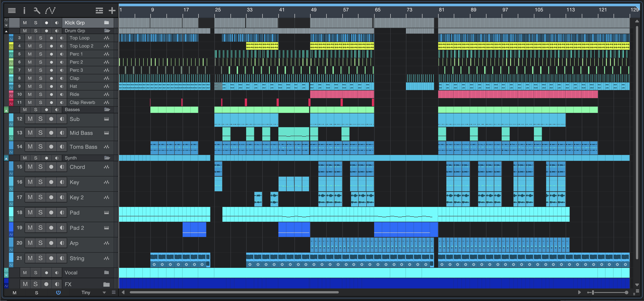Show automation with the curve icon
Screen dimensions: 644x301
coord(50,11)
